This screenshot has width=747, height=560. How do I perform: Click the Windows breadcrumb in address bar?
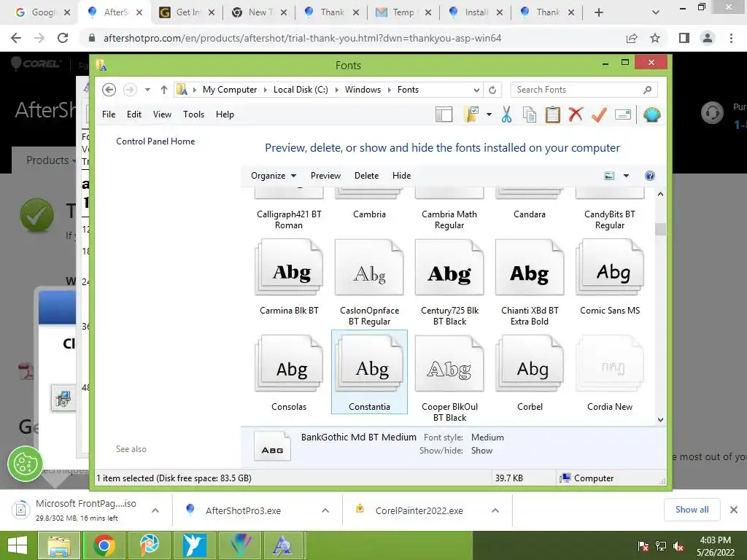tap(363, 90)
